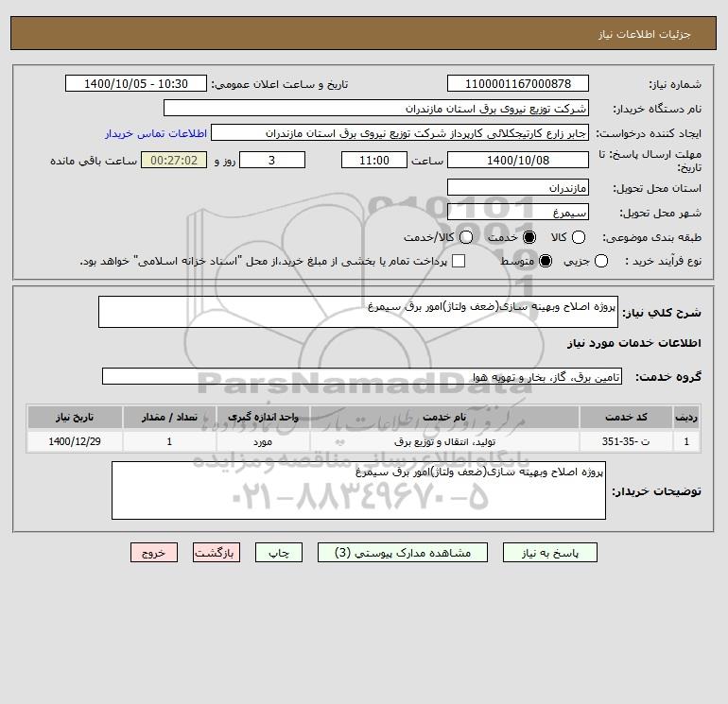Click the چاپ print button
The image size is (728, 704).
(x=279, y=553)
